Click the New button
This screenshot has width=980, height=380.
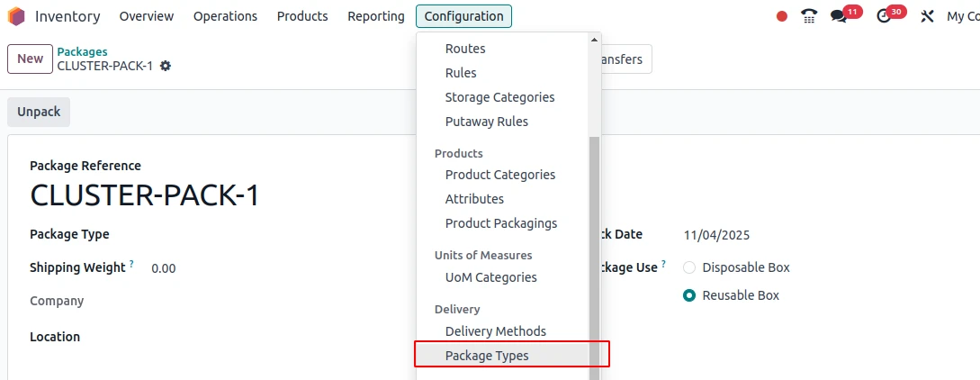pyautogui.click(x=30, y=59)
